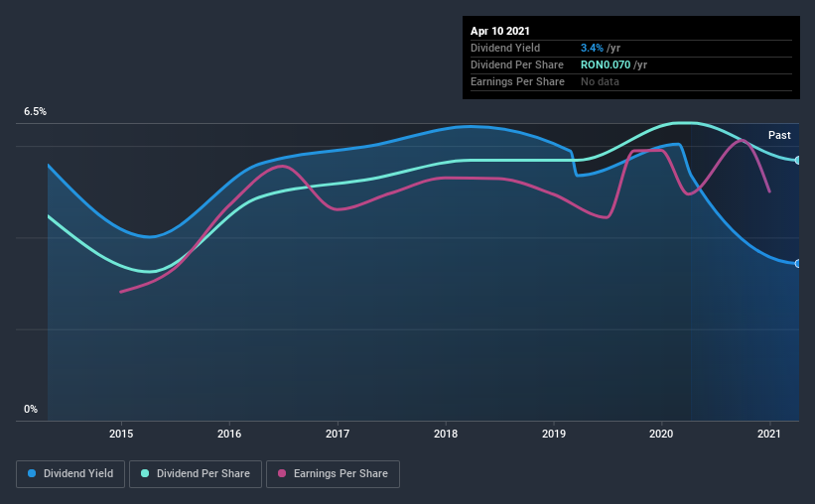The width and height of the screenshot is (815, 504).
Task: Click the 6.5% y-axis label
Action: point(35,112)
